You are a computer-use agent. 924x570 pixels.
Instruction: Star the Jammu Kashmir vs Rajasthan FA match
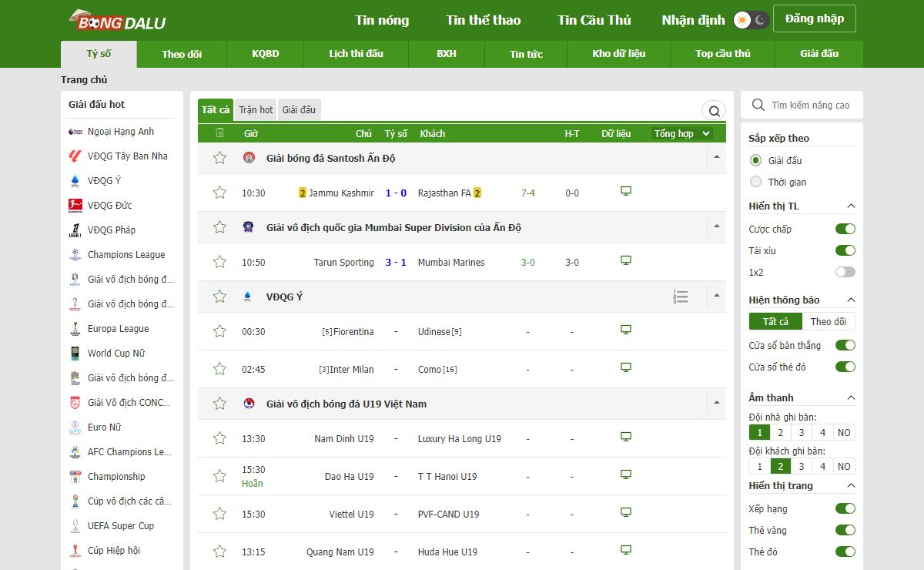219,193
